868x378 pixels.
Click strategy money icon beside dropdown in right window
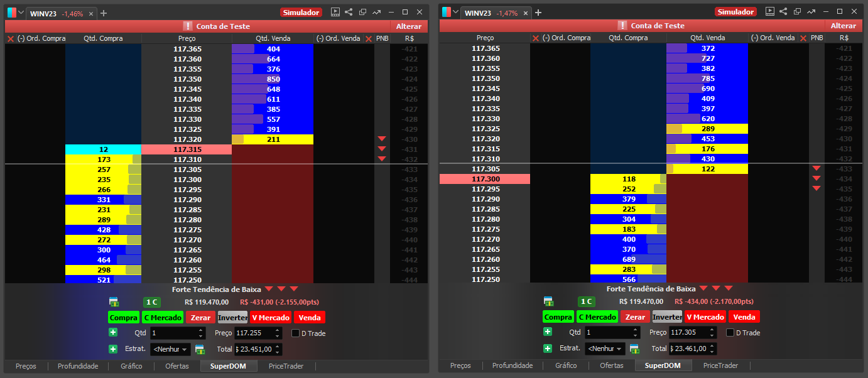(x=634, y=348)
